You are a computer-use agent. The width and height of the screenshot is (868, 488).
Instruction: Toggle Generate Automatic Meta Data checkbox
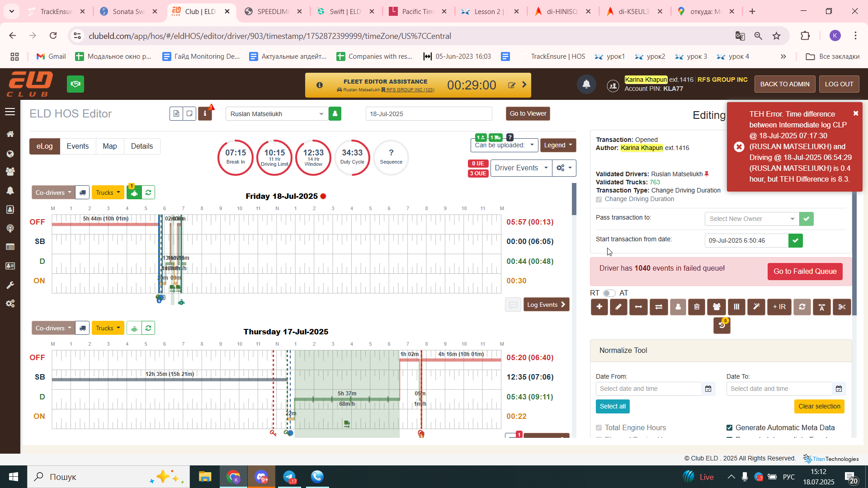pos(729,428)
